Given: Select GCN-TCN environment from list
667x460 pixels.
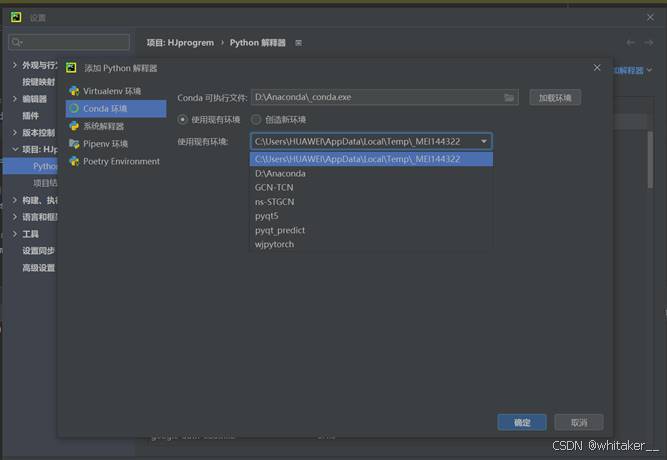Looking at the screenshot, I should (x=371, y=187).
